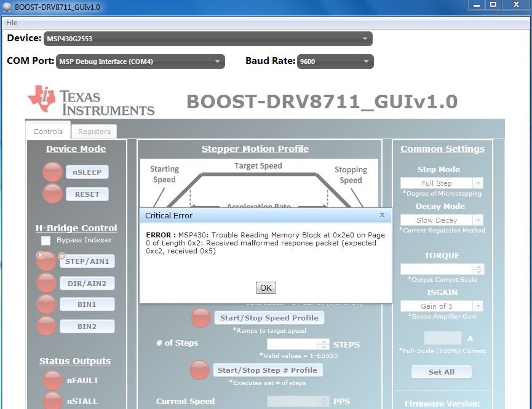This screenshot has height=409, width=532.
Task: Click the red LED indicator beside BIN2
Action: (x=47, y=326)
